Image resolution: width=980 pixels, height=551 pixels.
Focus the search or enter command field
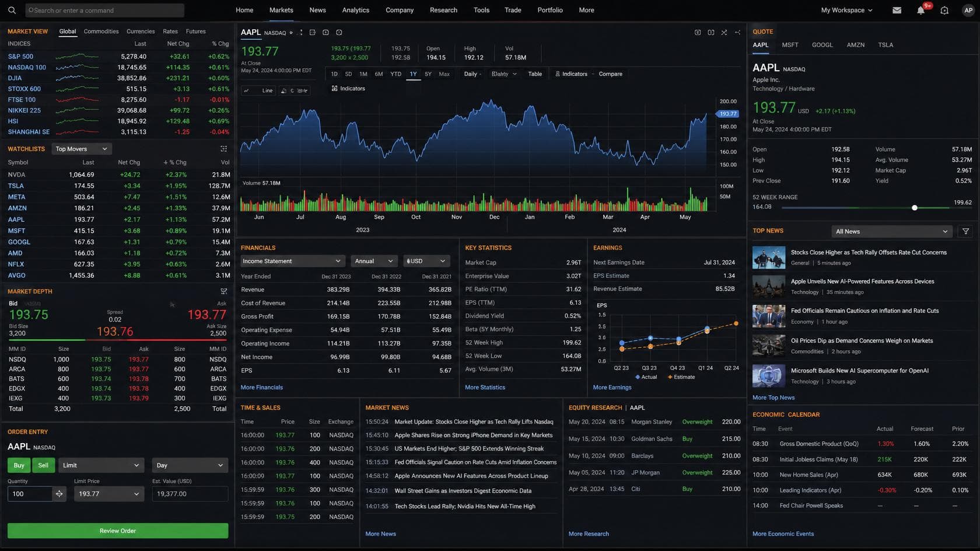click(x=105, y=11)
